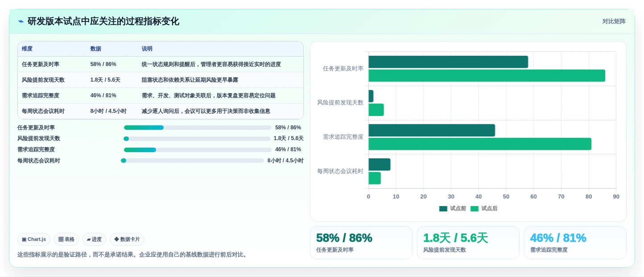The width and height of the screenshot is (644, 277).
Task: Click the 风险提前发现天数 progress bar
Action: point(198,139)
